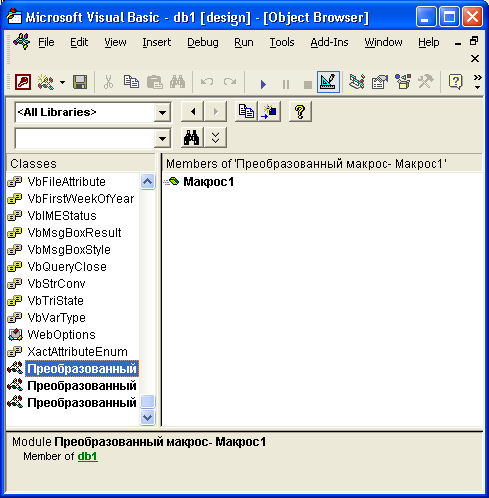Image resolution: width=489 pixels, height=498 pixels.
Task: Click the yellow question mark Help button
Action: click(x=300, y=111)
